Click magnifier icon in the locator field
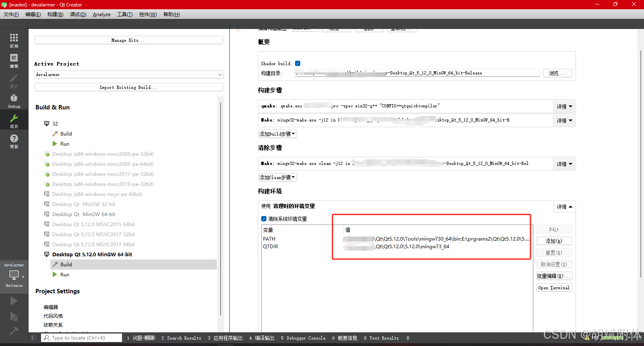644x346 pixels. 47,338
